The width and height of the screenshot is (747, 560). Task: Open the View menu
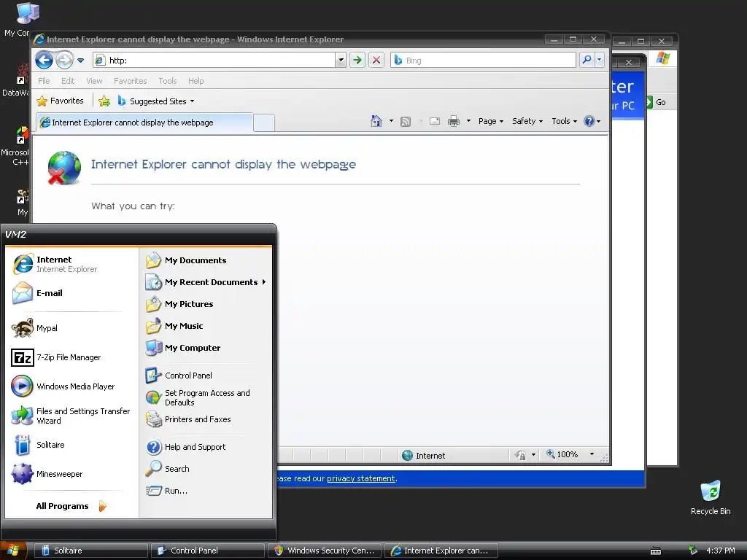click(x=94, y=81)
